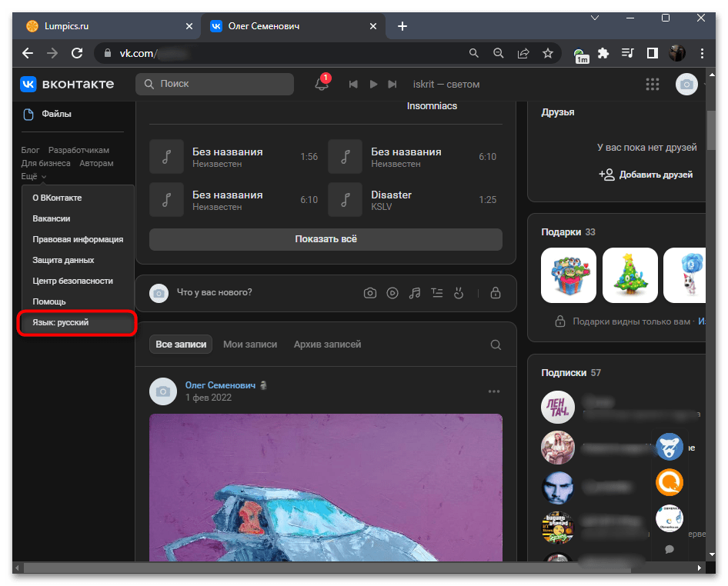Image resolution: width=728 pixels, height=586 pixels.
Task: Click the VKontakte logo icon
Action: click(x=28, y=84)
